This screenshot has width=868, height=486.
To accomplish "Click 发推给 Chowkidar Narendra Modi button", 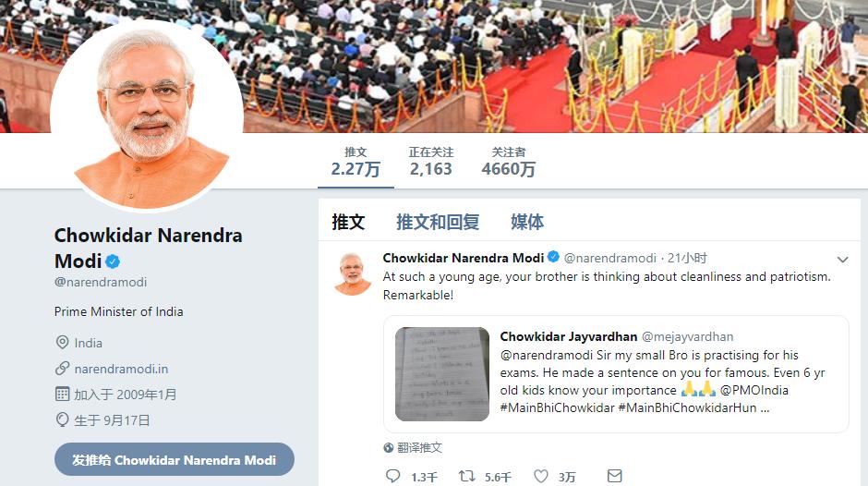I will (x=175, y=459).
